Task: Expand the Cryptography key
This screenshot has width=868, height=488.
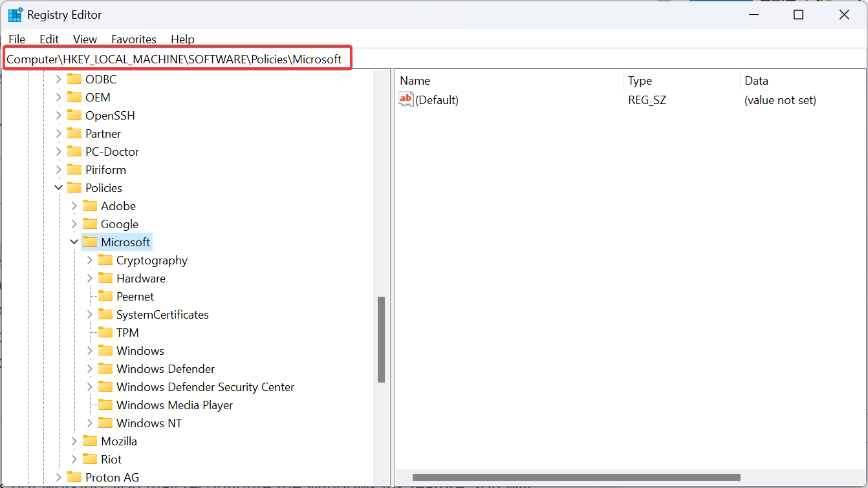Action: 90,260
